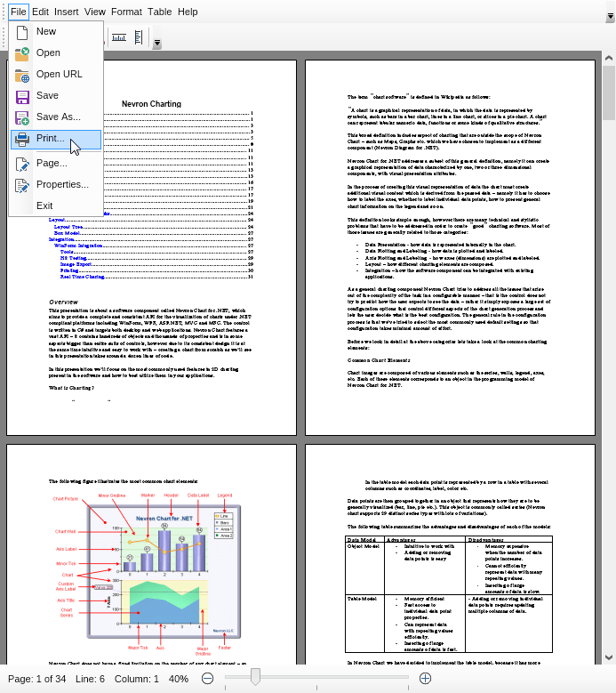Viewport: 616px width, 693px height.
Task: Open the Edit menu
Action: (x=40, y=12)
